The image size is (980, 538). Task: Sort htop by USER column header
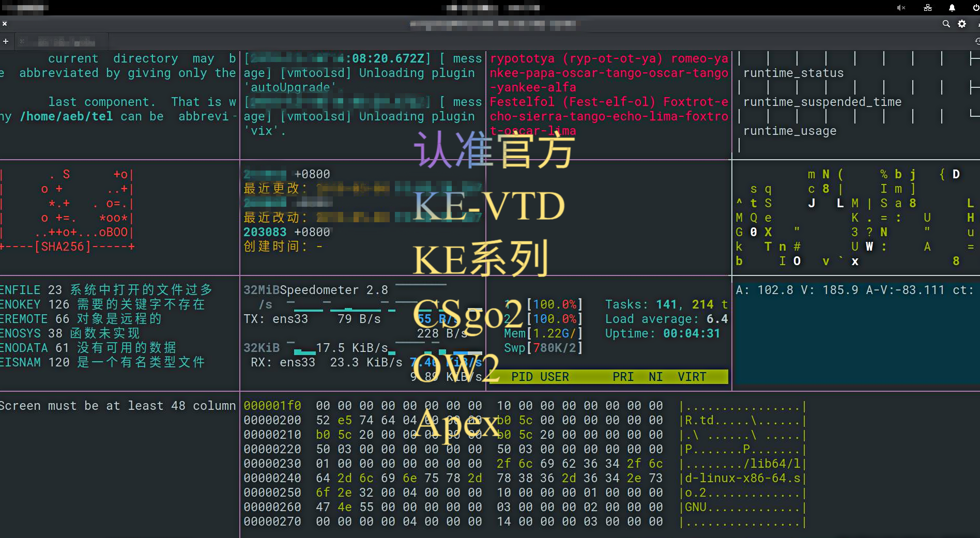[554, 377]
